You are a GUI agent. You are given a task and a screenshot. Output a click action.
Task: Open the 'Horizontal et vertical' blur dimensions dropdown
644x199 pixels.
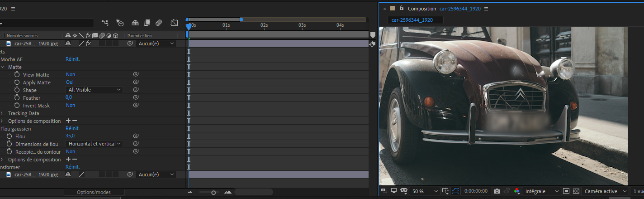click(x=94, y=144)
